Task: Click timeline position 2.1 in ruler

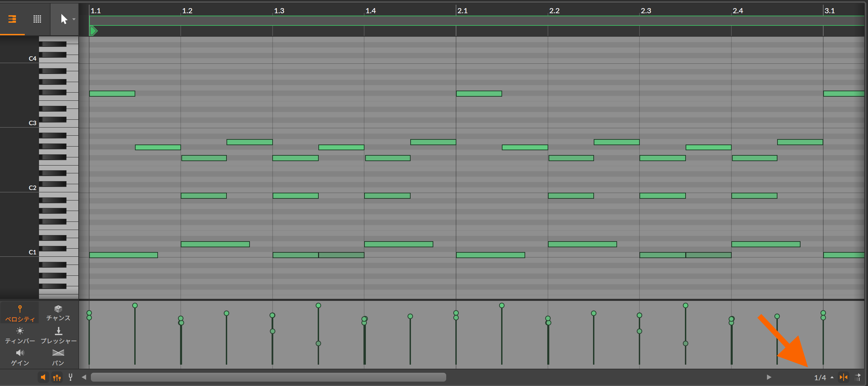Action: click(462, 11)
